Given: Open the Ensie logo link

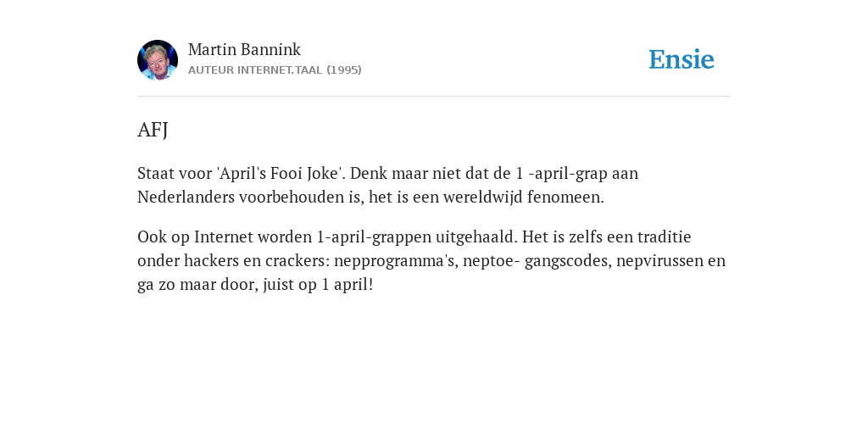Looking at the screenshot, I should coord(682,59).
